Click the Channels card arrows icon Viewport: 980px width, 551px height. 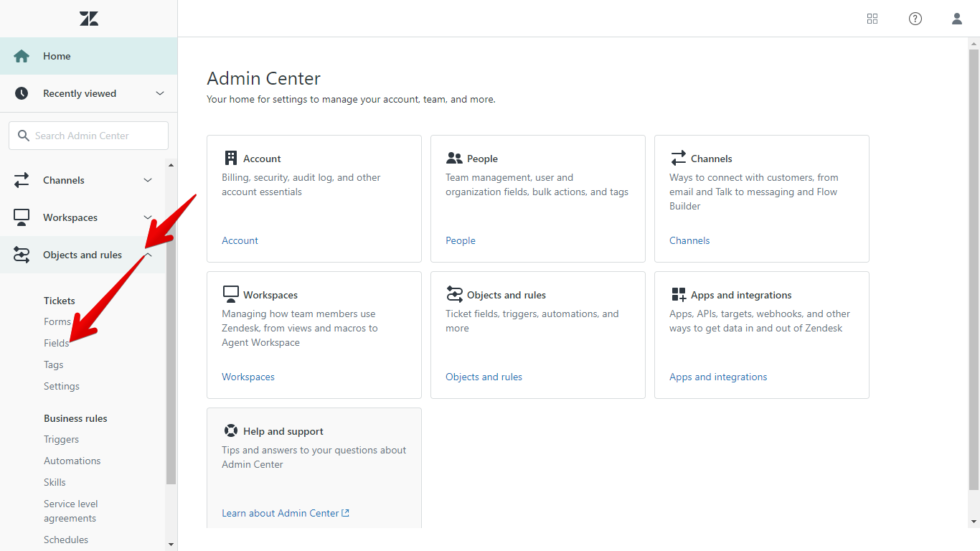click(x=678, y=158)
